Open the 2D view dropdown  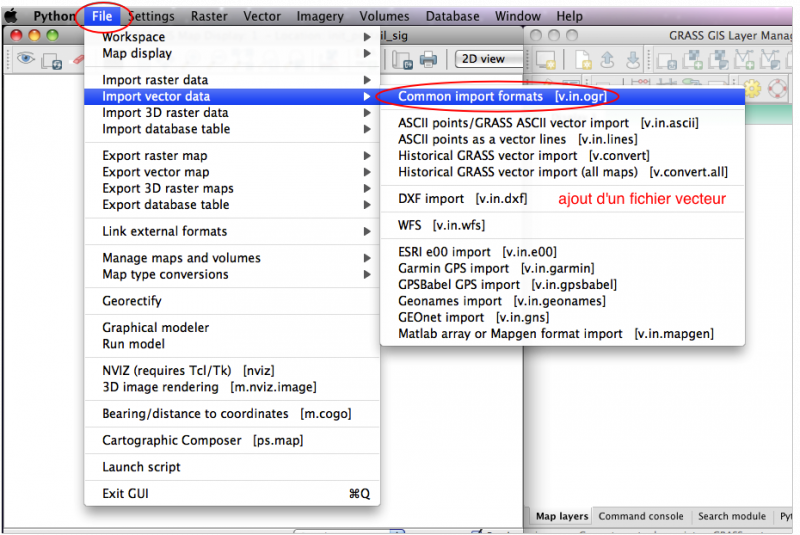point(488,59)
